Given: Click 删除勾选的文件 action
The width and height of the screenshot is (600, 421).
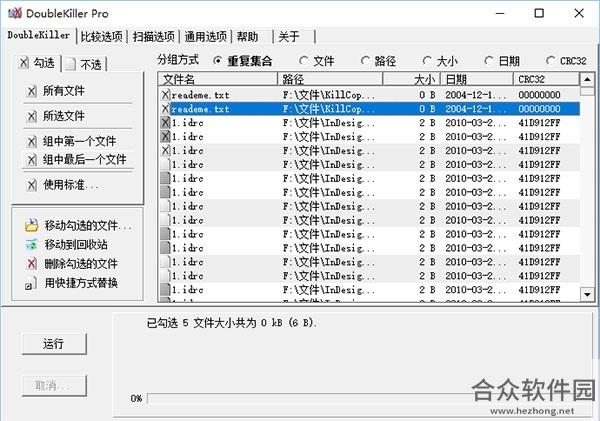Looking at the screenshot, I should (x=81, y=264).
